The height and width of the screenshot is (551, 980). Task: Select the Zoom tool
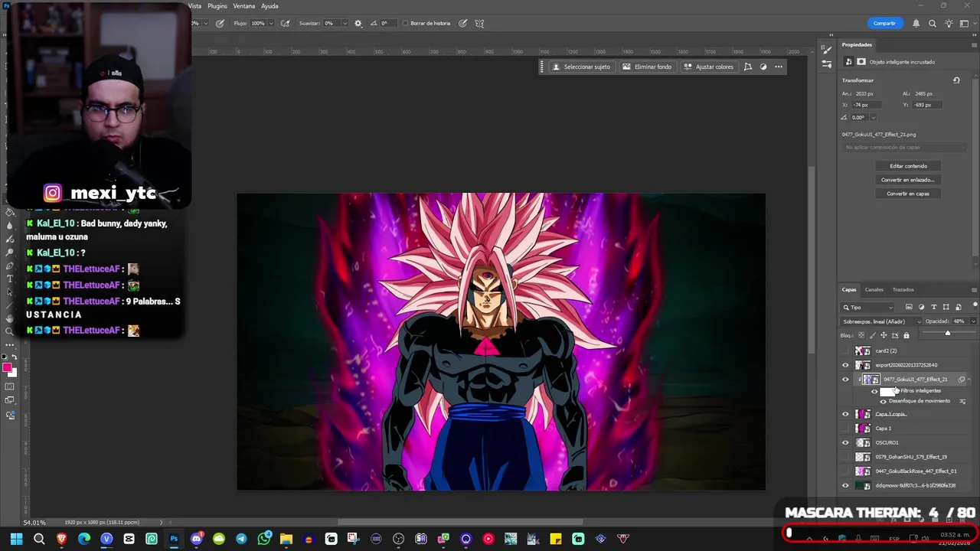9,331
